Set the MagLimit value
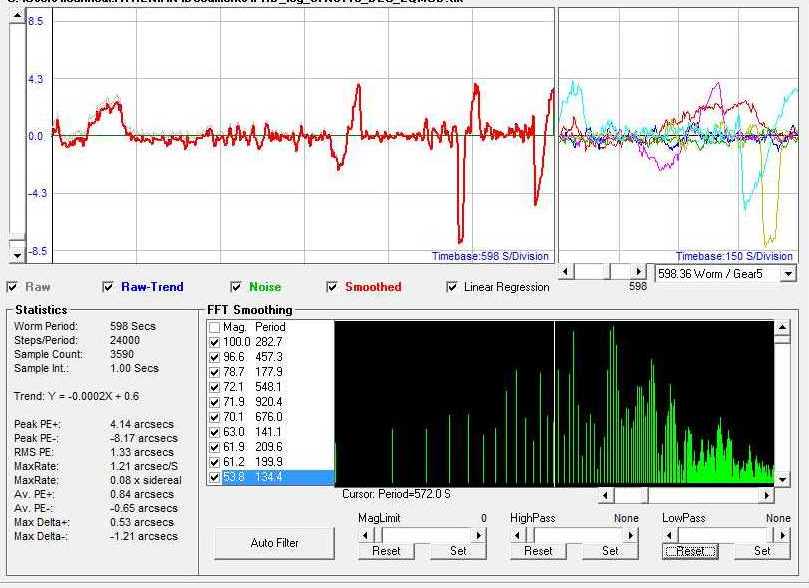This screenshot has width=809, height=588. click(458, 551)
